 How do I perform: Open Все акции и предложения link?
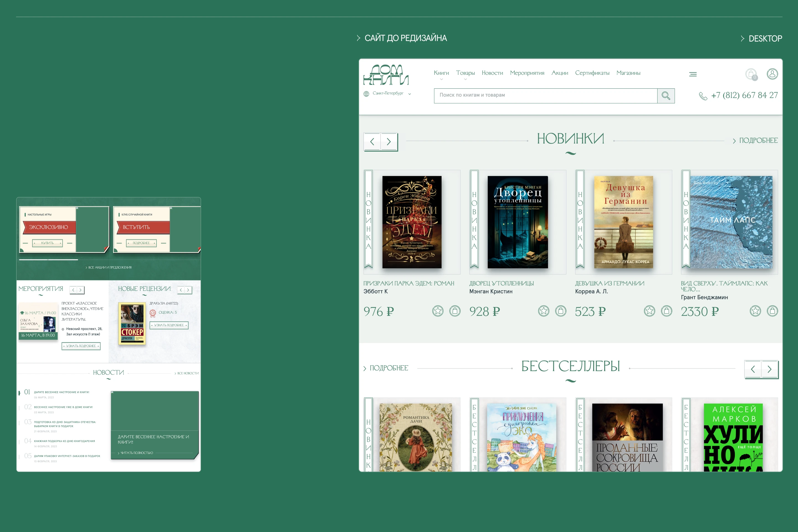click(109, 268)
